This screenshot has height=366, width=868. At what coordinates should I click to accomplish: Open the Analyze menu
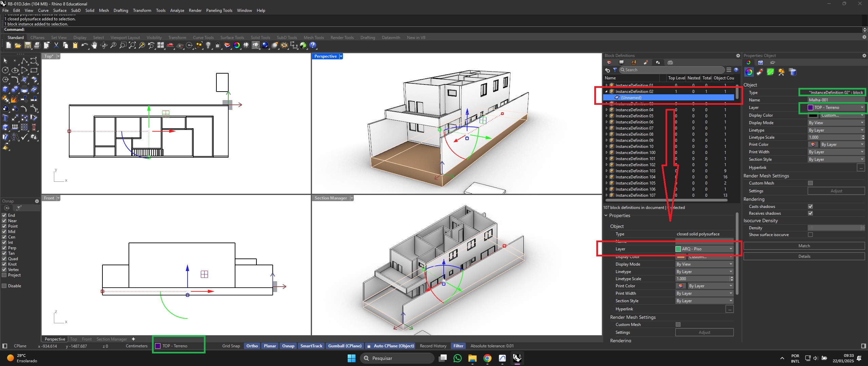pyautogui.click(x=177, y=11)
